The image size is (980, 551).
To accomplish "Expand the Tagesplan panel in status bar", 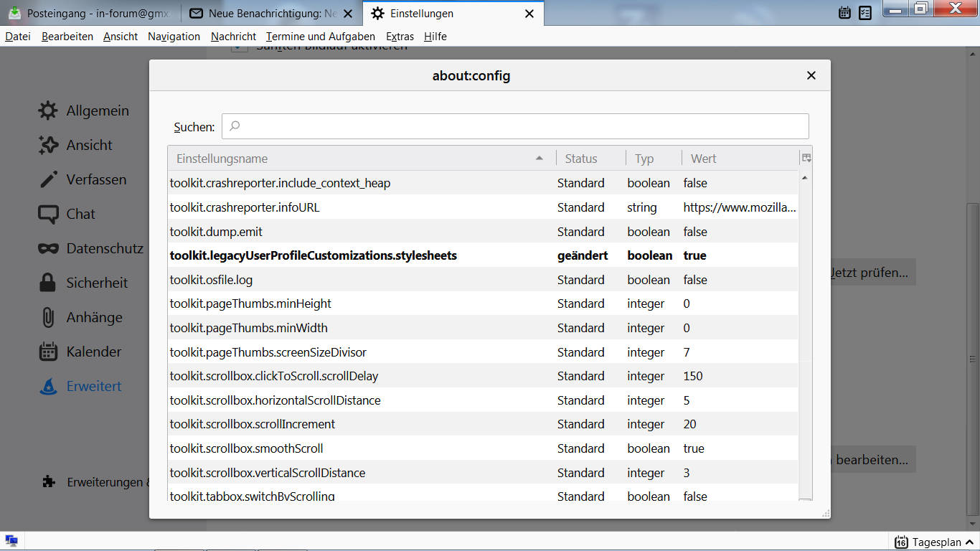I will point(928,542).
